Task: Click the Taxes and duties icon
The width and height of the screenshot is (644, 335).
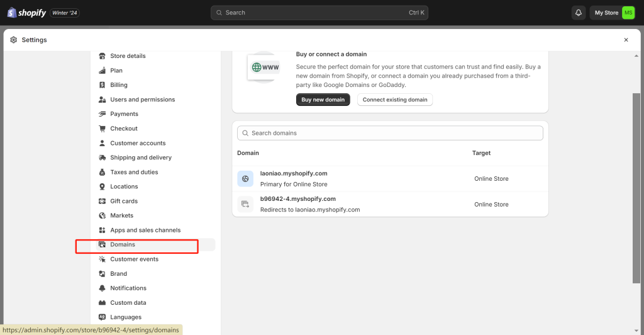Action: (103, 173)
